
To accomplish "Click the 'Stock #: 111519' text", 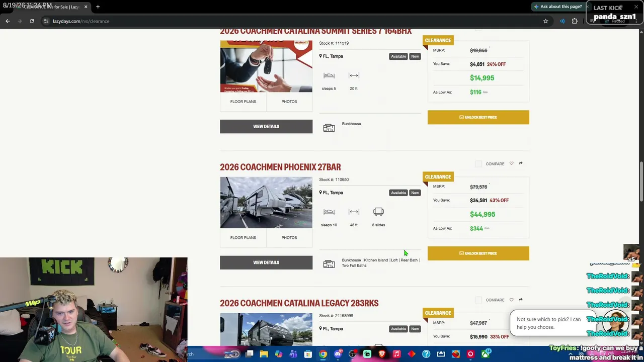I will [x=334, y=43].
